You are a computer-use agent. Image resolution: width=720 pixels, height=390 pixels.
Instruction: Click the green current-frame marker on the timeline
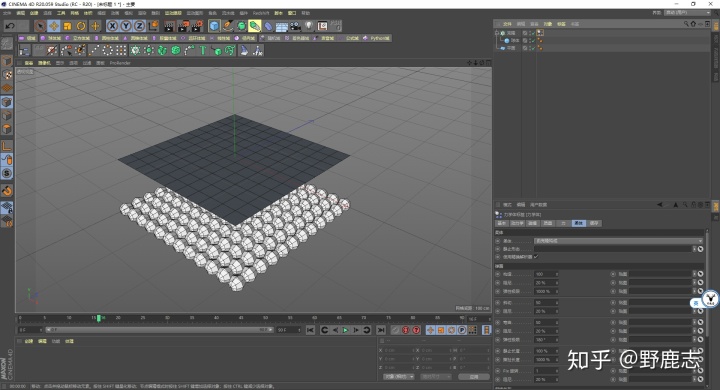point(99,318)
